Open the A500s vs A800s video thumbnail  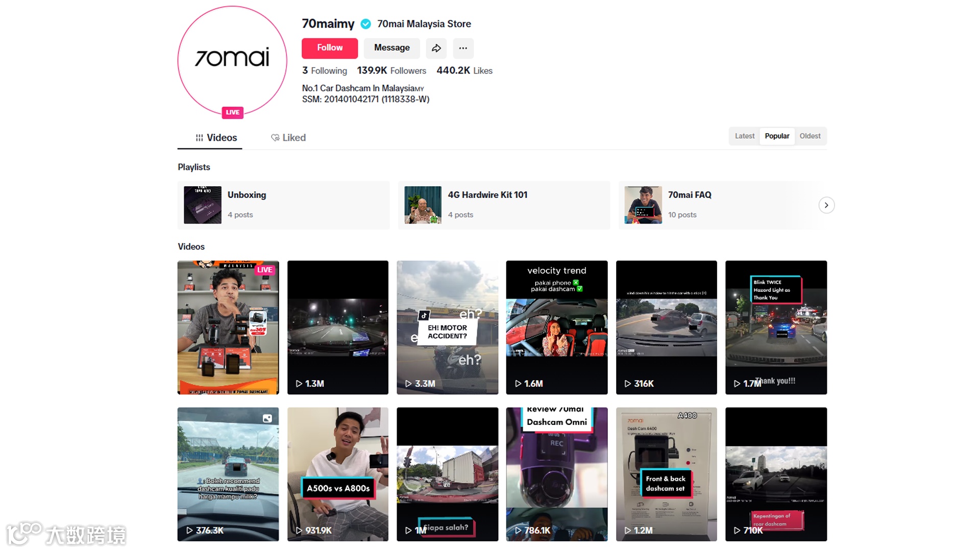tap(337, 474)
